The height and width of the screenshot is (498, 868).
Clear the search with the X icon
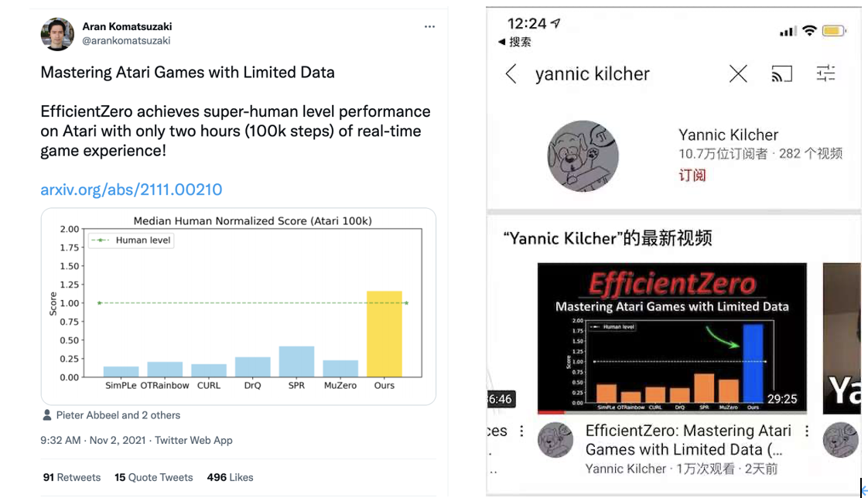tap(738, 74)
